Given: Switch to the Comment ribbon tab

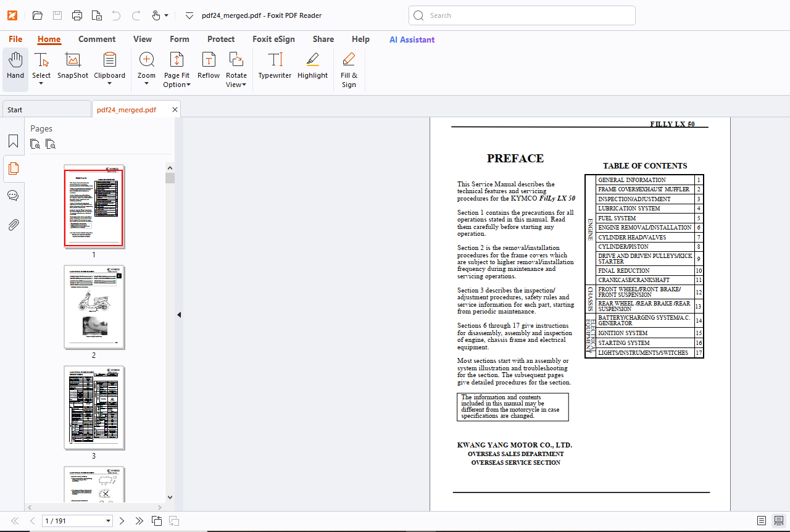Looking at the screenshot, I should [x=97, y=39].
